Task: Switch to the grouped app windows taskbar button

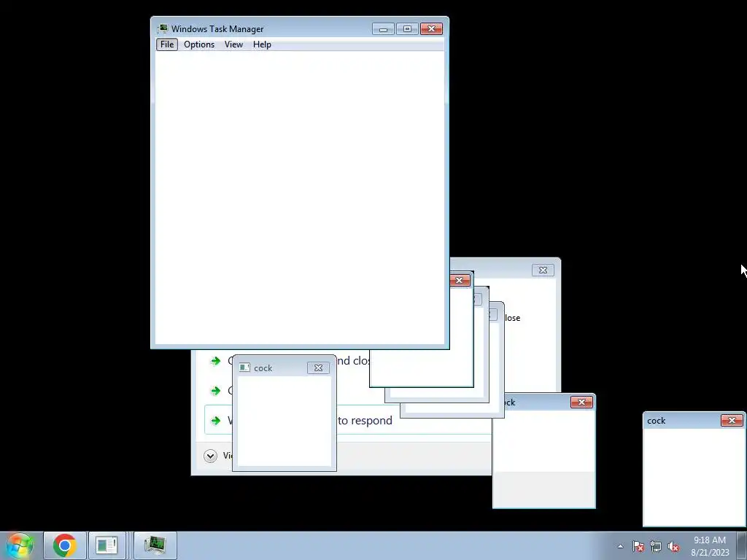Action: pos(107,545)
